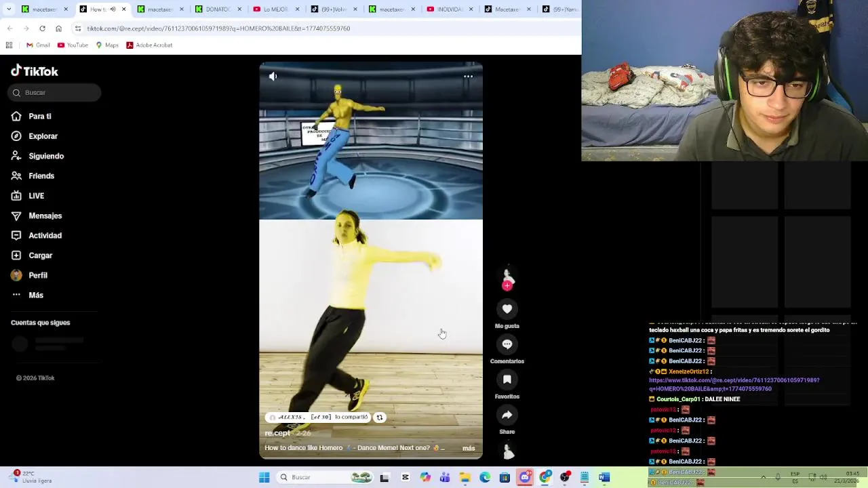Image resolution: width=868 pixels, height=488 pixels.
Task: Click Courtois_Carp01 username in chat
Action: click(678, 400)
